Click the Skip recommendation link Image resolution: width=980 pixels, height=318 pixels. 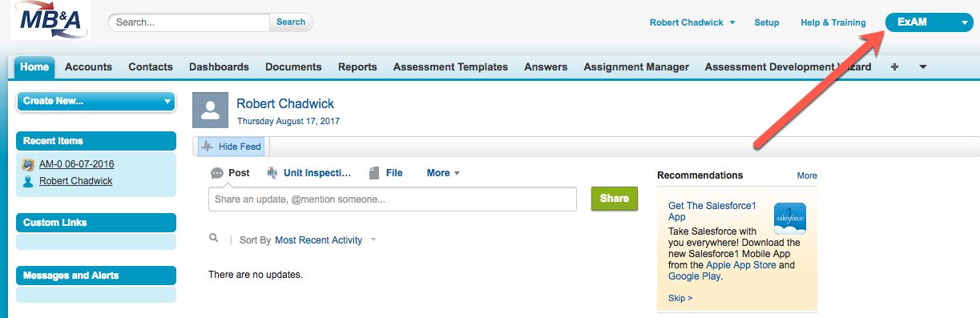(680, 298)
